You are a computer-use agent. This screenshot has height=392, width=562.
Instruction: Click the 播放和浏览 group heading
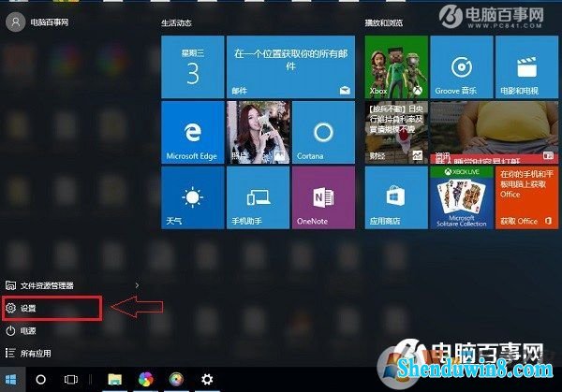click(x=383, y=22)
